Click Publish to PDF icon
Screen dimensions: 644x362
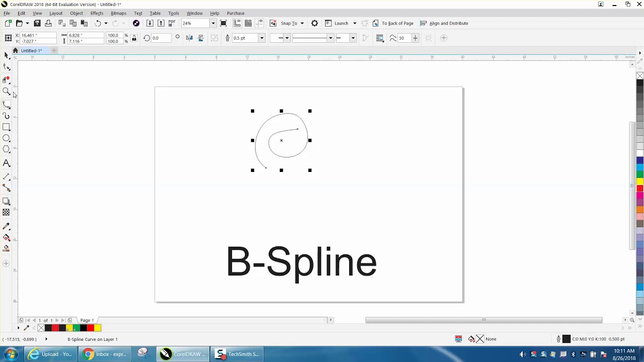[172, 23]
